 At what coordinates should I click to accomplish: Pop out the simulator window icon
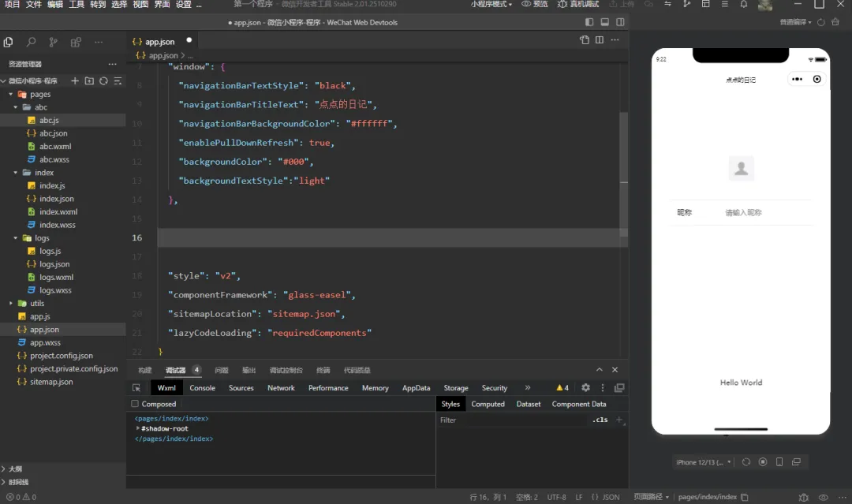(796, 461)
